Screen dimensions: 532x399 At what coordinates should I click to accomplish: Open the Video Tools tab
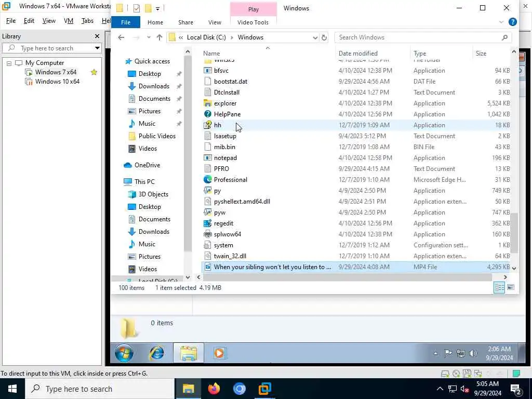[x=253, y=22]
